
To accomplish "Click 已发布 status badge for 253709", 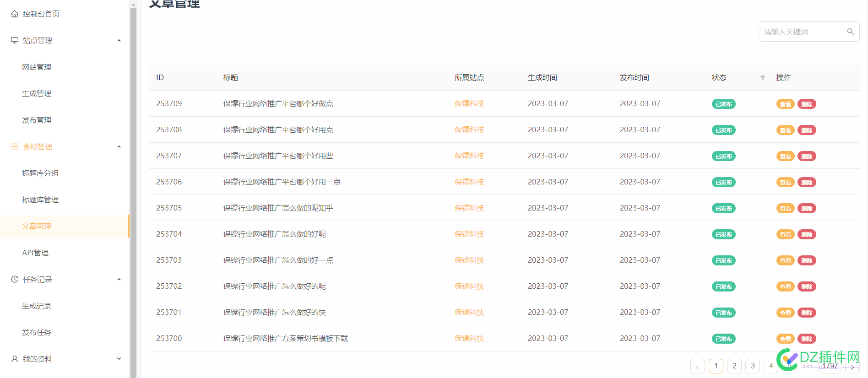I will (x=724, y=104).
